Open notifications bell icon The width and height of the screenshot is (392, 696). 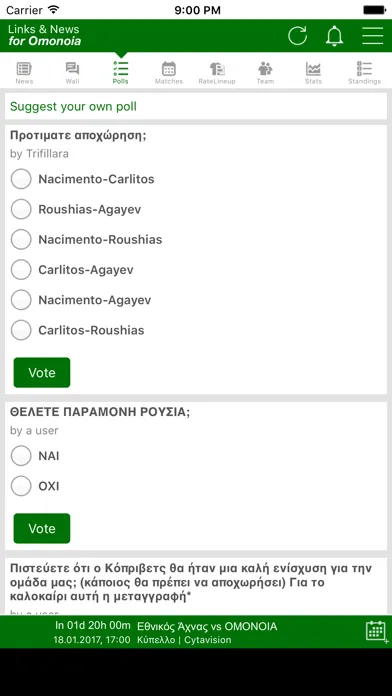[335, 36]
